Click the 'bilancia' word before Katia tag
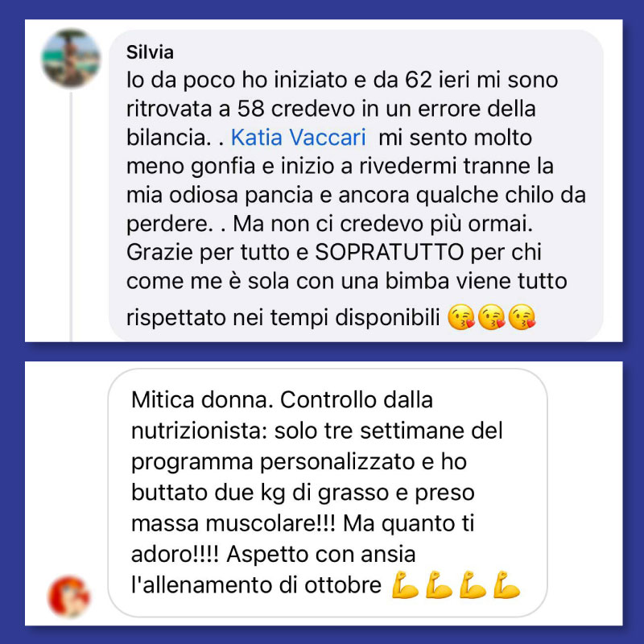The height and width of the screenshot is (644, 644). pos(168,137)
